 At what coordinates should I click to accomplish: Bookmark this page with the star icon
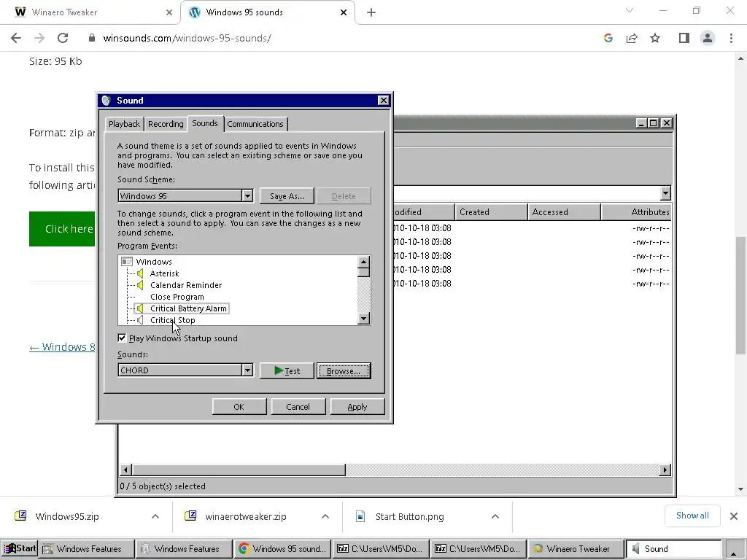[x=655, y=38]
